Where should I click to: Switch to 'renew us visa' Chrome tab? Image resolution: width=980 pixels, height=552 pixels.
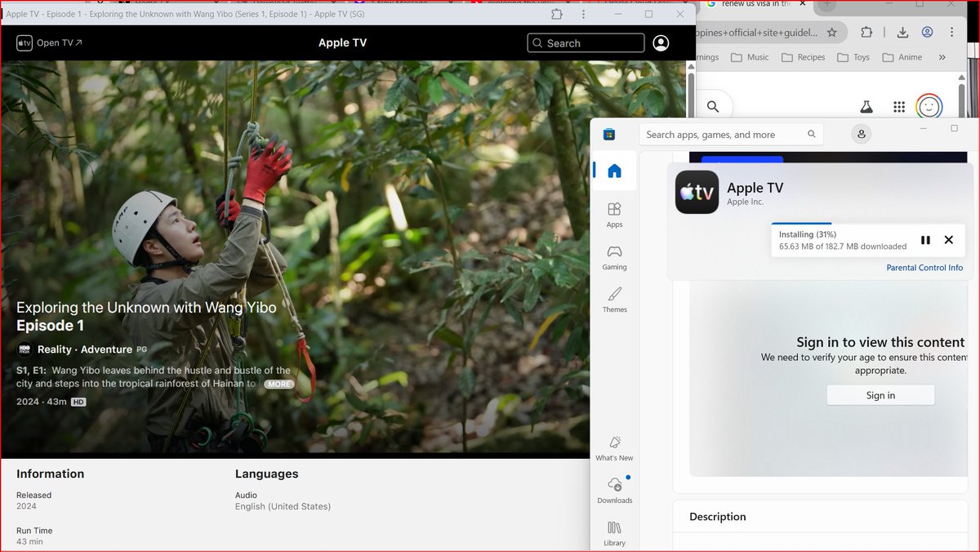coord(758,4)
